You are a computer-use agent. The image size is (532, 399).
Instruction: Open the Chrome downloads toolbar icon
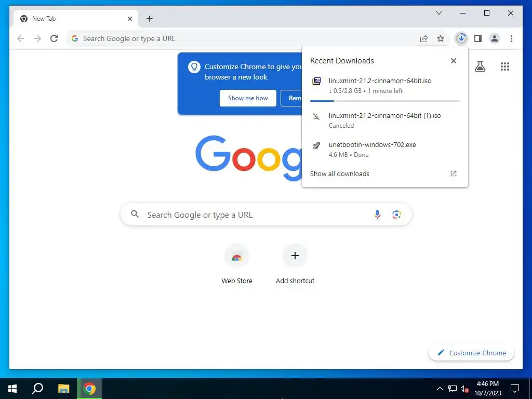point(461,38)
